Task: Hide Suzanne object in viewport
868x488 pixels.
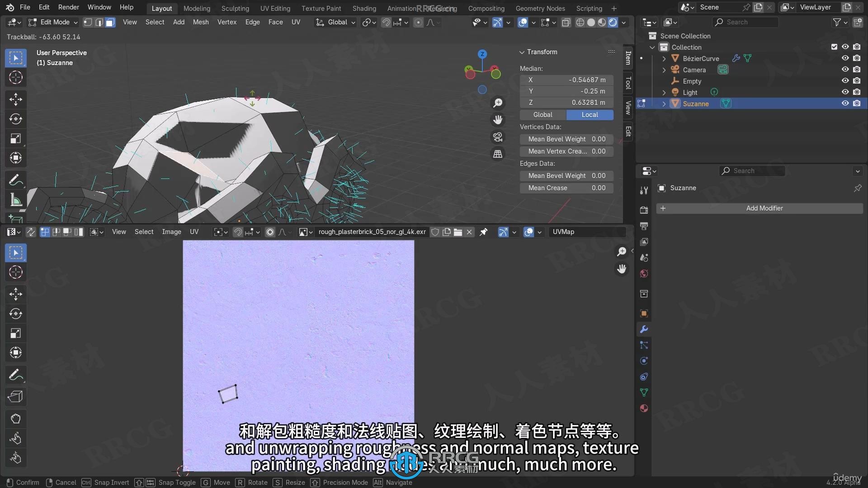Action: click(845, 103)
